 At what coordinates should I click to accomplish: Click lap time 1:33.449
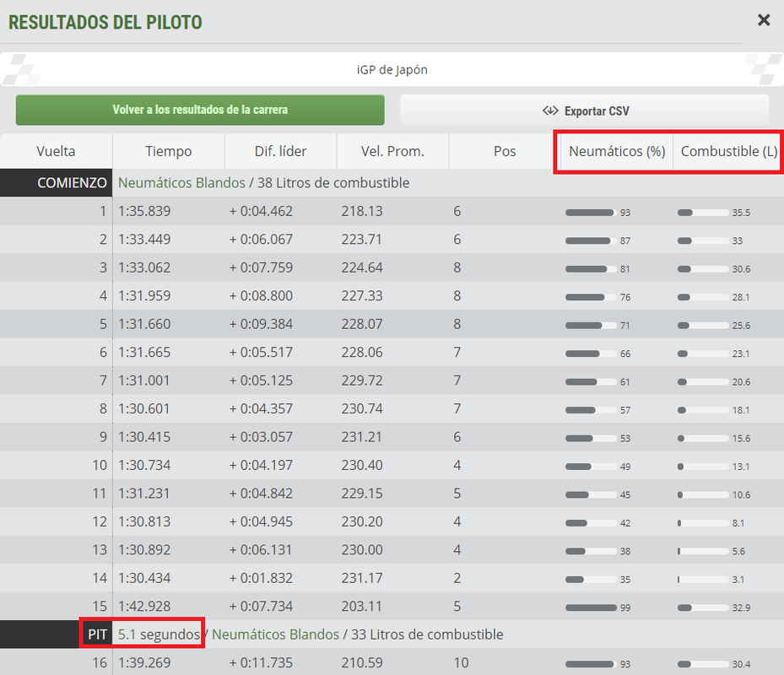[x=144, y=240]
